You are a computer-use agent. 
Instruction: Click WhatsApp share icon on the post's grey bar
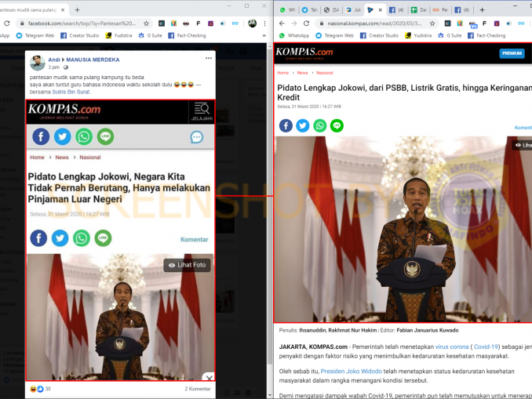tap(84, 136)
